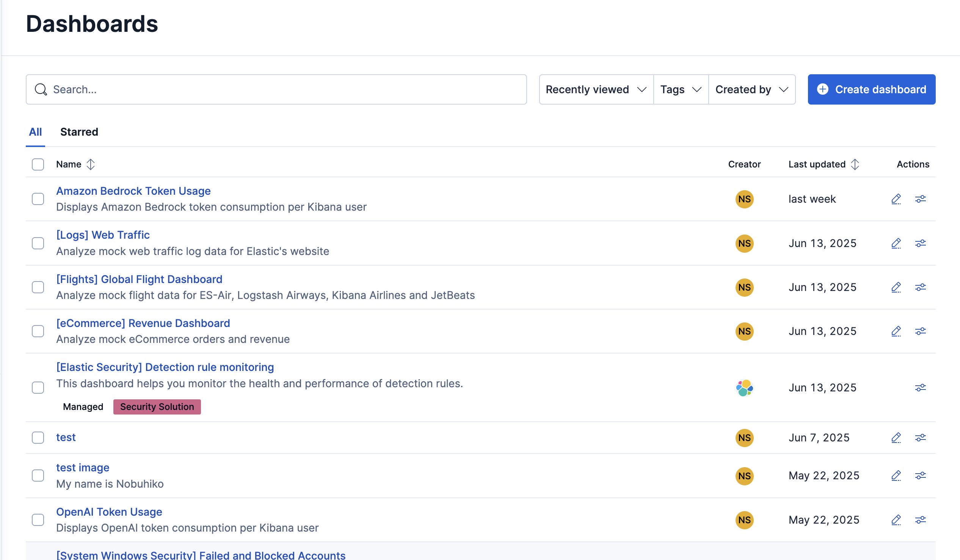Image resolution: width=960 pixels, height=560 pixels.
Task: Sort by Name column arrows
Action: click(x=90, y=164)
